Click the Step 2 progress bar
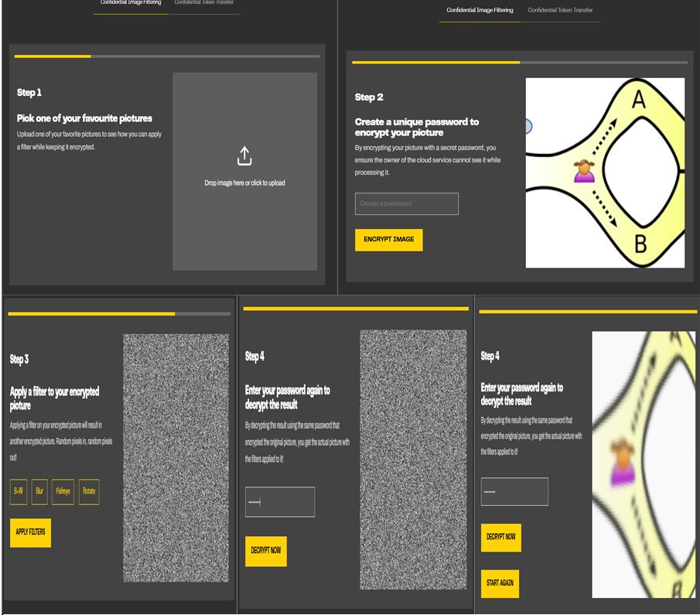 (520, 63)
